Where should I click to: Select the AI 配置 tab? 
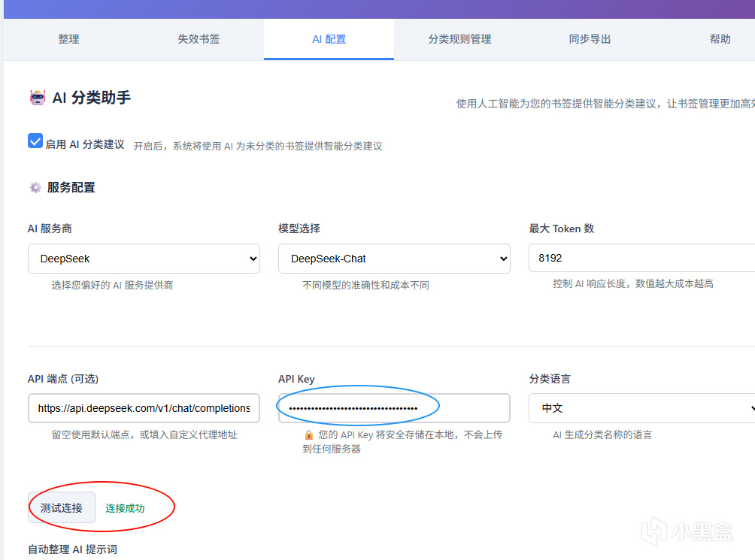329,39
